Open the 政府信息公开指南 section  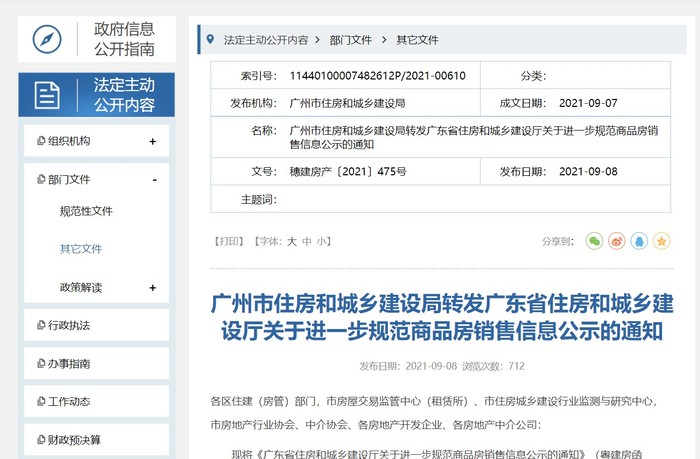tap(97, 39)
